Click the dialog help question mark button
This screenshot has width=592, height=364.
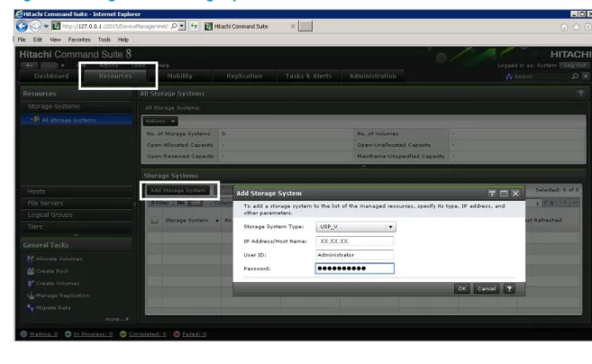(x=509, y=288)
